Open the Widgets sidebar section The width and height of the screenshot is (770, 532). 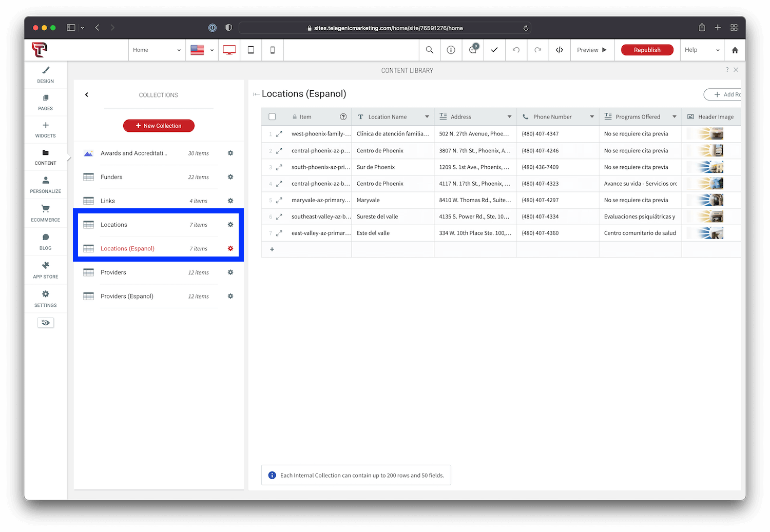point(45,129)
